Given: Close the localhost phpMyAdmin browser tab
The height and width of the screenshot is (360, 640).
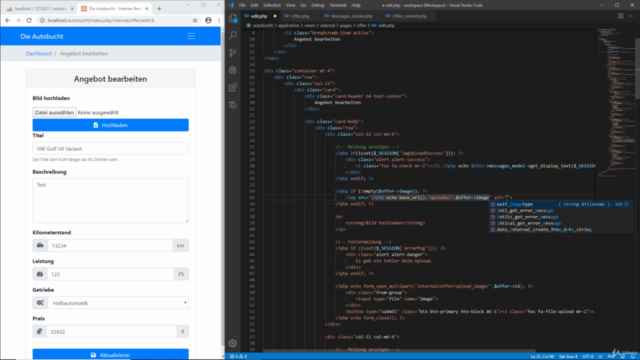Looking at the screenshot, I should coord(72,8).
